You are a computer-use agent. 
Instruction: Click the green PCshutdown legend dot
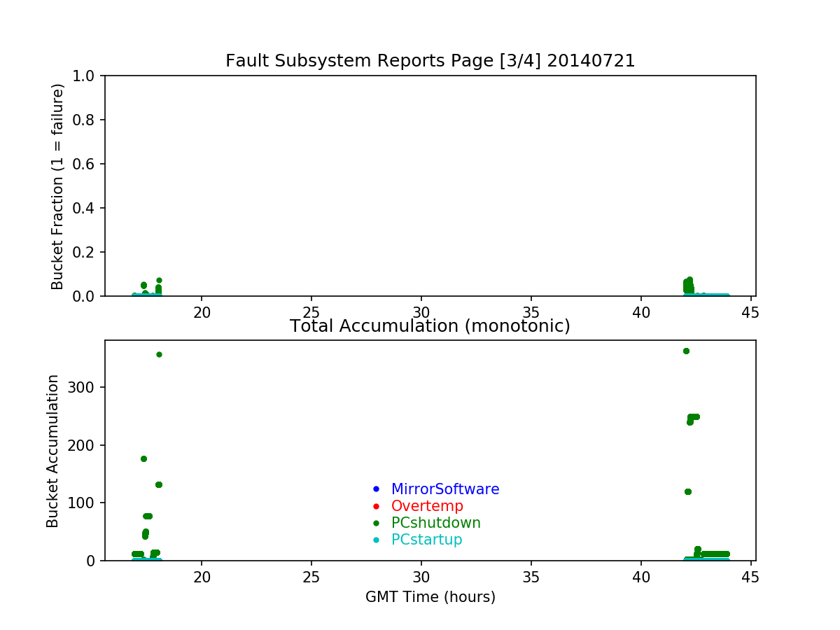click(x=376, y=523)
